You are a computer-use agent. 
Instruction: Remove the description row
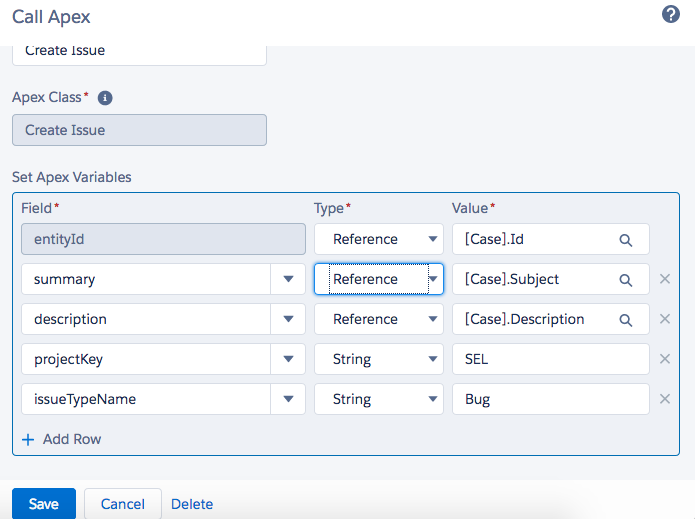[665, 319]
